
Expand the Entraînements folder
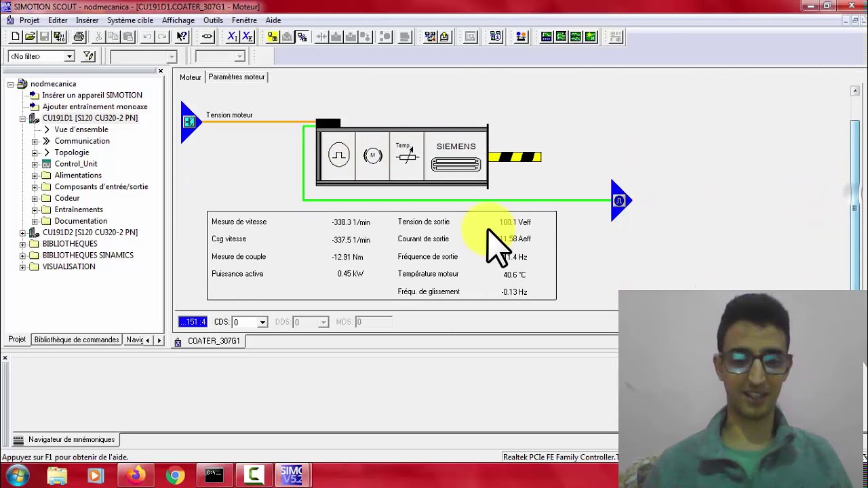35,209
